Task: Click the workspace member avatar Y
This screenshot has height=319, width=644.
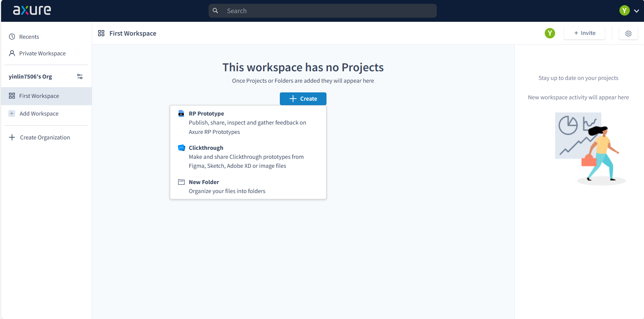Action: [x=550, y=33]
